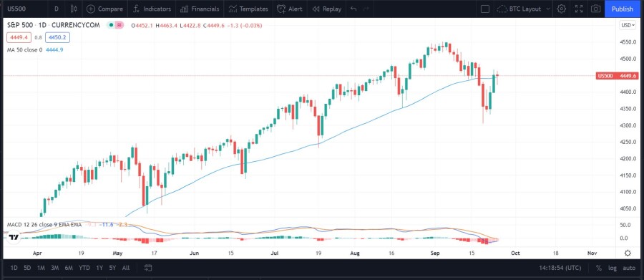Open the Indicators menu
Image resolution: width=644 pixels, height=280 pixels.
(152, 9)
